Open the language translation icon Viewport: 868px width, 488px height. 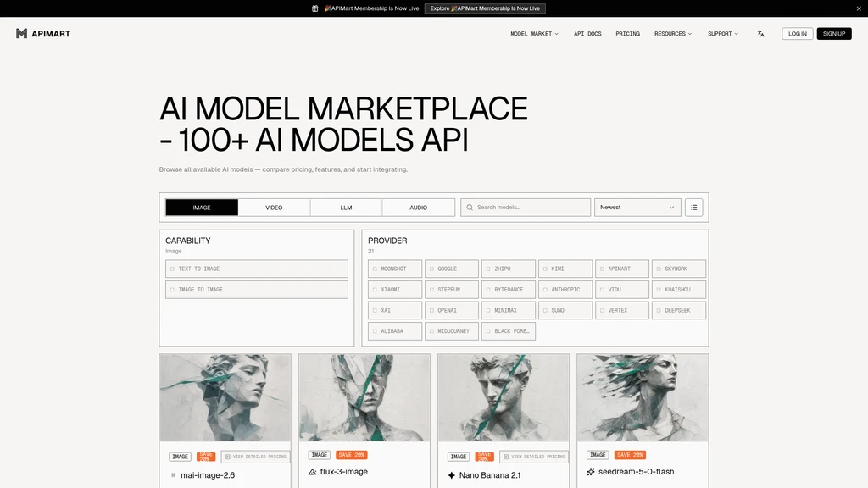click(760, 34)
